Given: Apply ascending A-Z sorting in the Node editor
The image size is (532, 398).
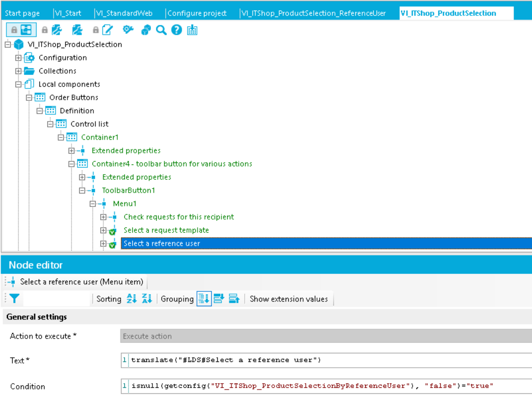Looking at the screenshot, I should click(131, 299).
